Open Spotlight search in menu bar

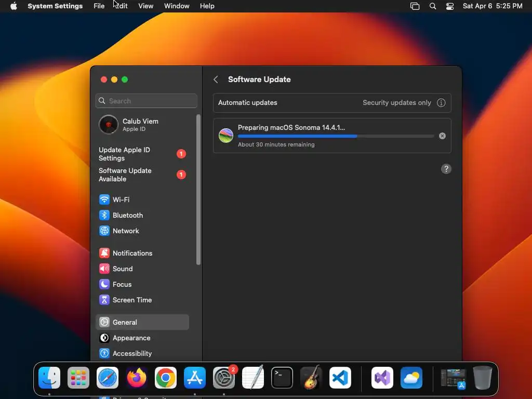click(x=433, y=6)
